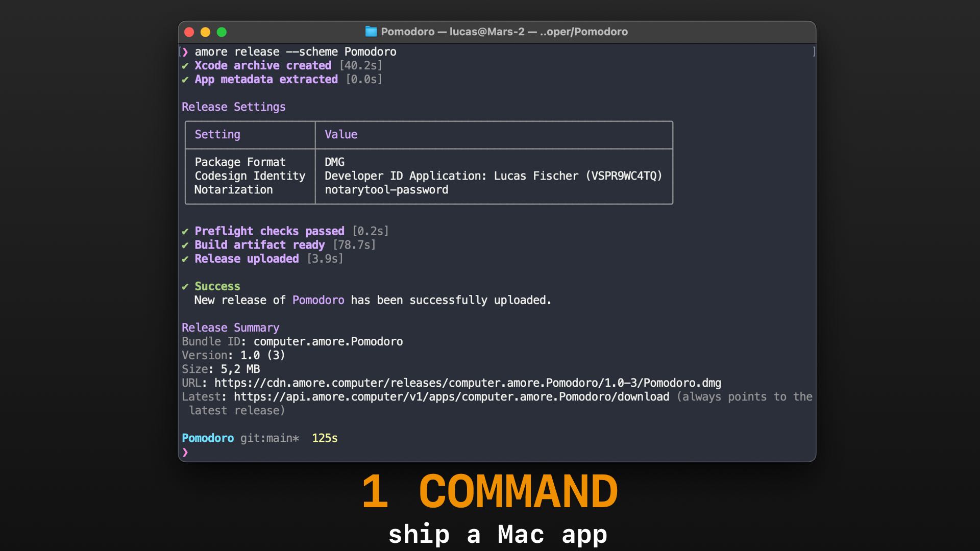This screenshot has width=980, height=551.
Task: Click the 'Build artifact ready' line
Action: (260, 245)
